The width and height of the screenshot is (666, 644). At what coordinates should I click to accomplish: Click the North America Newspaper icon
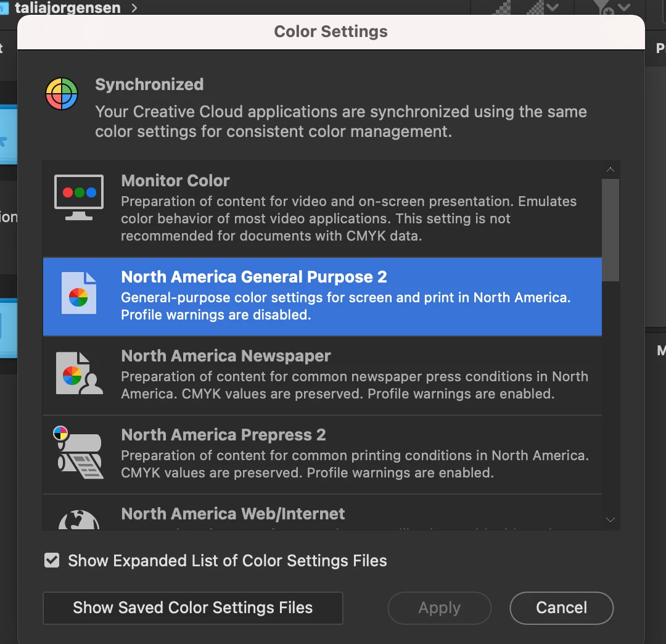[x=79, y=373]
